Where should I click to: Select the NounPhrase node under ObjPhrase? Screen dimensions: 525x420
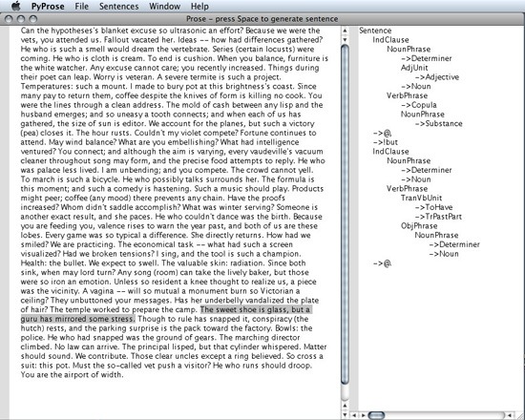click(x=436, y=235)
